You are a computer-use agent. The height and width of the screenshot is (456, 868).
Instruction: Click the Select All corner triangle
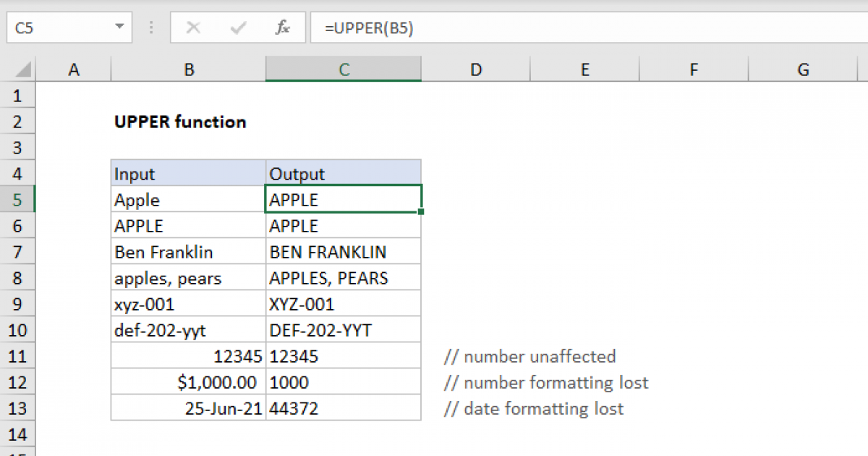coord(25,70)
